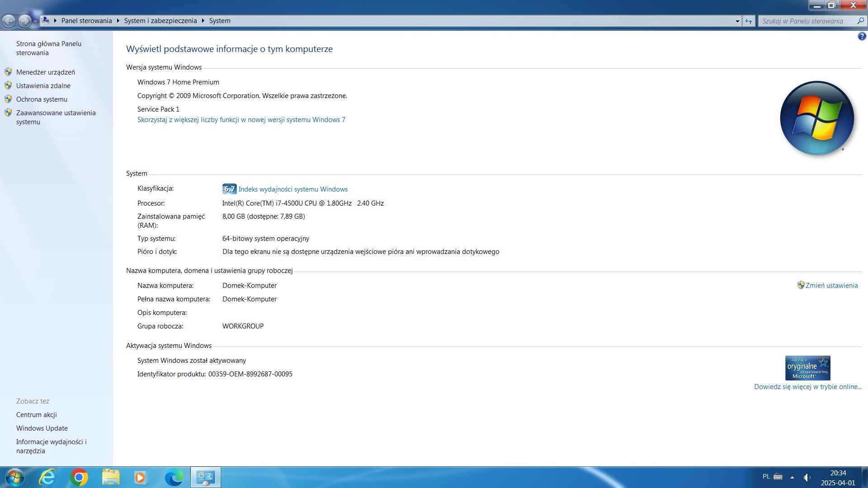This screenshot has width=868, height=488.
Task: Restore down the System window
Action: point(831,5)
